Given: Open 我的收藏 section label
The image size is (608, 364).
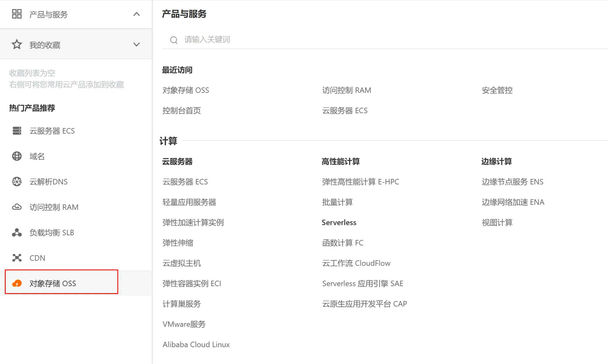Looking at the screenshot, I should coord(45,45).
